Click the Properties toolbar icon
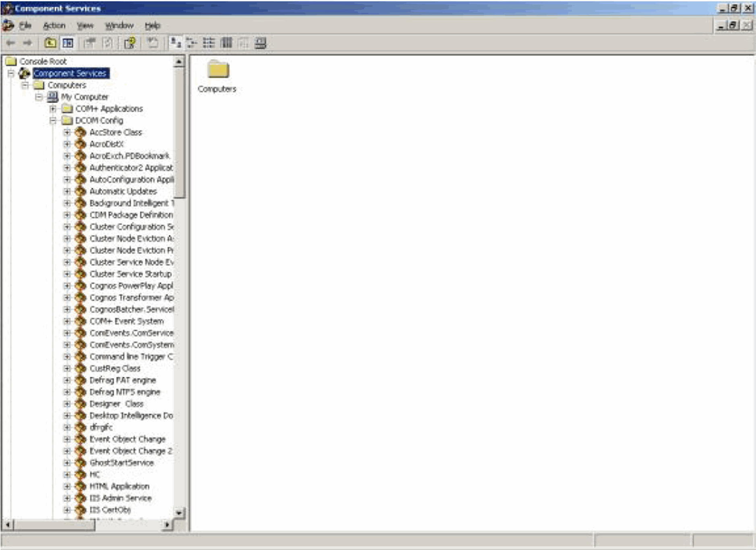The width and height of the screenshot is (756, 550). [90, 43]
